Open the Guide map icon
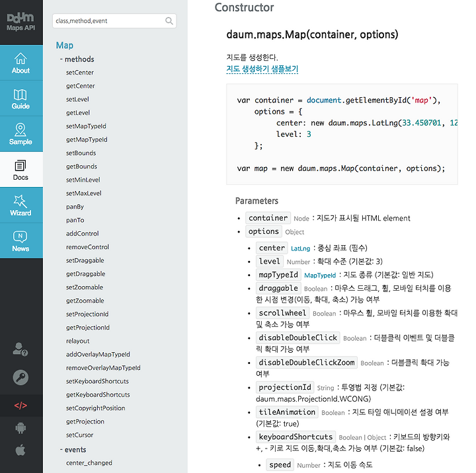 pyautogui.click(x=20, y=94)
